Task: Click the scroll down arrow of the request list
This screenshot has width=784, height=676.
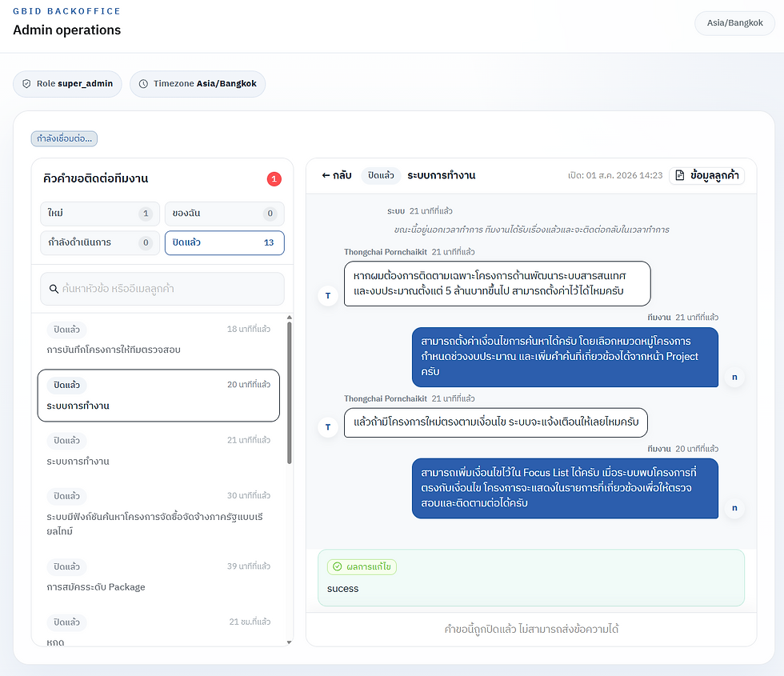Action: pyautogui.click(x=289, y=642)
